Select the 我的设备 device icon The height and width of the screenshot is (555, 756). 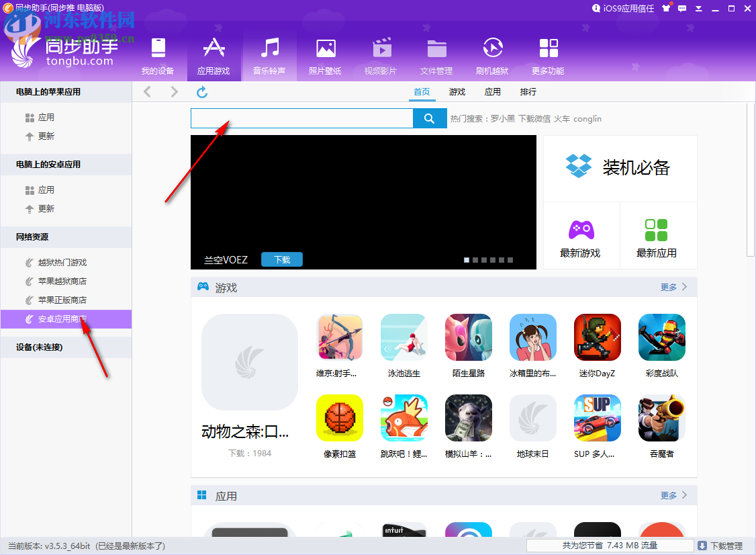pos(158,48)
